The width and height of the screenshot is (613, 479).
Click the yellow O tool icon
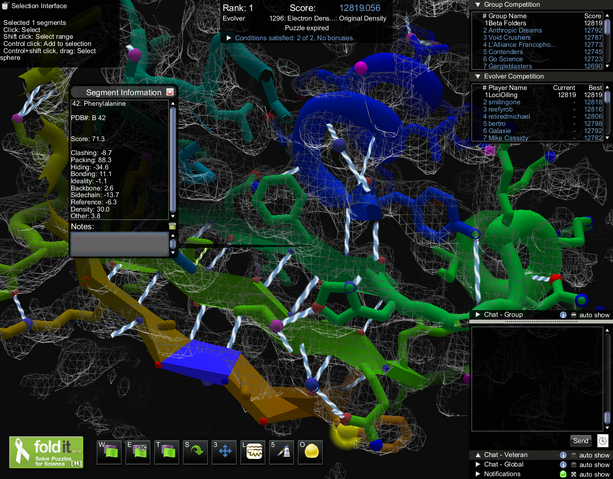[310, 452]
